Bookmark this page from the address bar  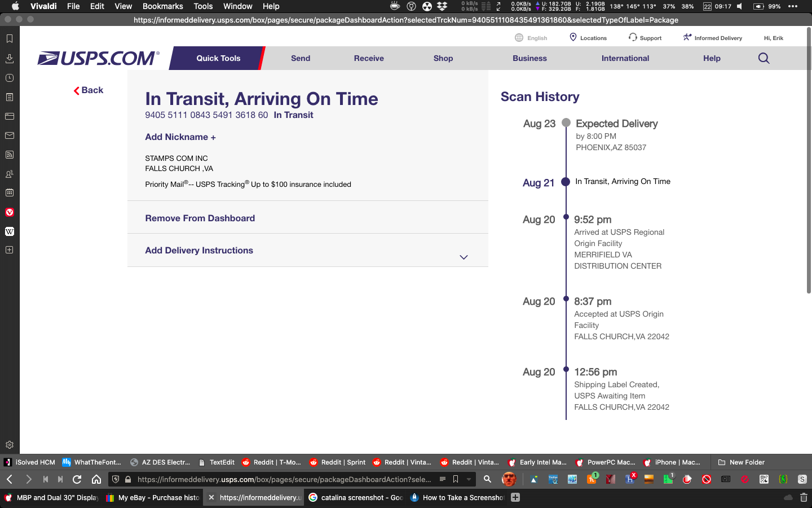pyautogui.click(x=456, y=479)
